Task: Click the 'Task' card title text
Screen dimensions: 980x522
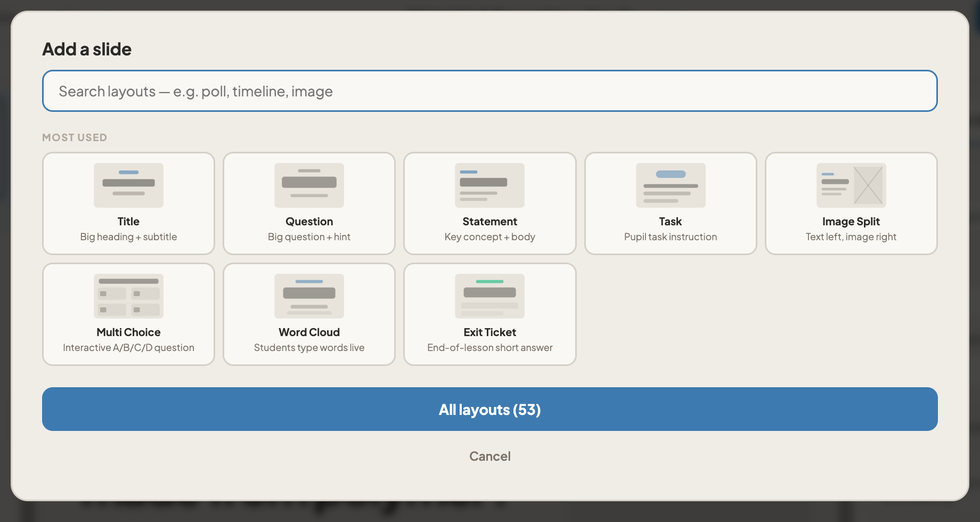Action: click(x=671, y=222)
